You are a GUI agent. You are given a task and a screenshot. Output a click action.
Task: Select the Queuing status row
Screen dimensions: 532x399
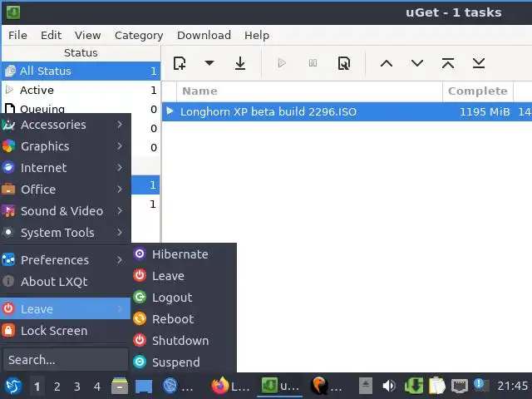[x=81, y=109]
